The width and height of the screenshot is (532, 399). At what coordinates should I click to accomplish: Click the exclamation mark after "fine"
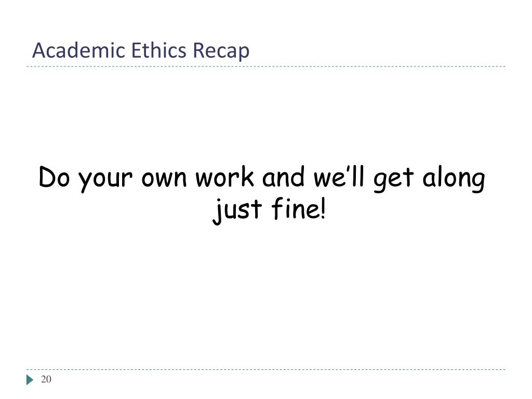pyautogui.click(x=323, y=208)
